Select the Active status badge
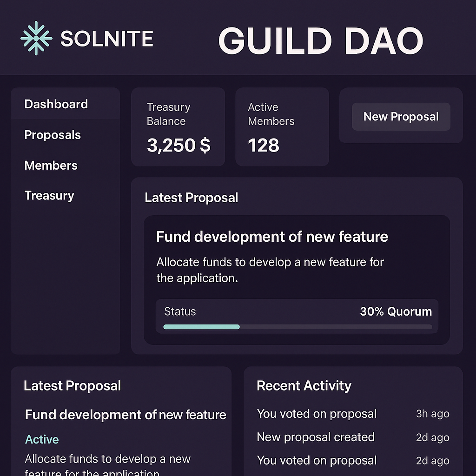This screenshot has width=476, height=476. pyautogui.click(x=42, y=439)
